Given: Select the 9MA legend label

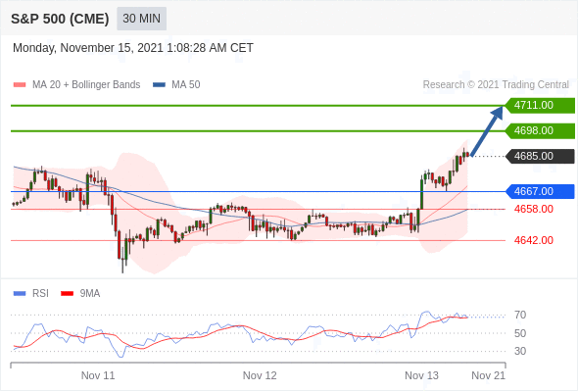Looking at the screenshot, I should [x=90, y=293].
